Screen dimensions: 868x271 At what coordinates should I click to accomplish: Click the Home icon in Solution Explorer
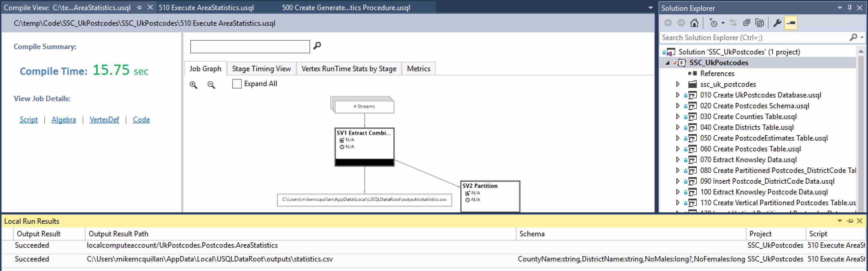[x=694, y=23]
